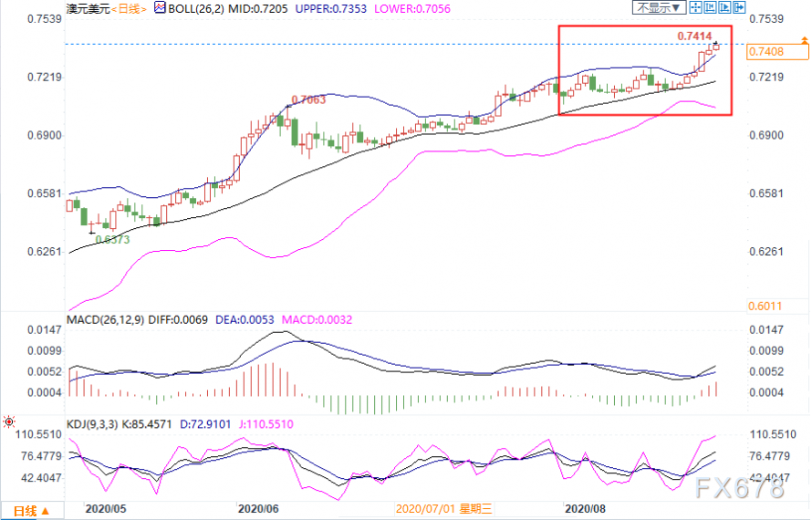Click the orange price alert arrow icon
Viewport: 812px width, 520px height.
coord(805,39)
